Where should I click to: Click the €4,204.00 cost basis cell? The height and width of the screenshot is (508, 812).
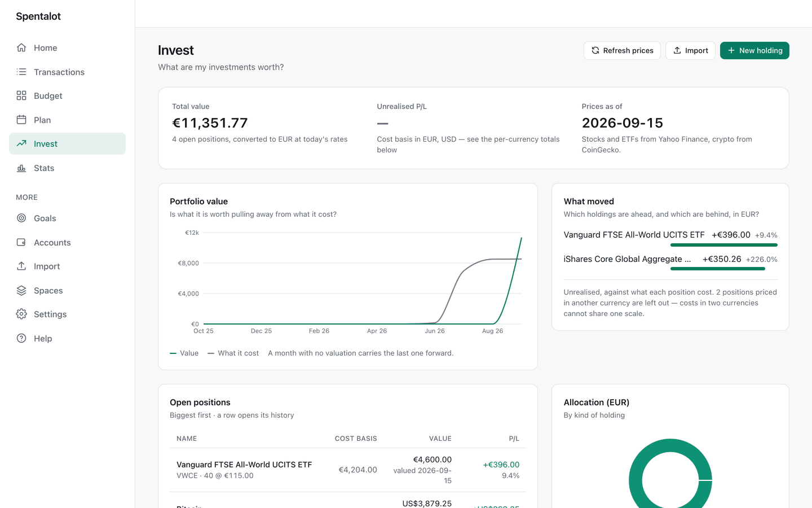[358, 470]
